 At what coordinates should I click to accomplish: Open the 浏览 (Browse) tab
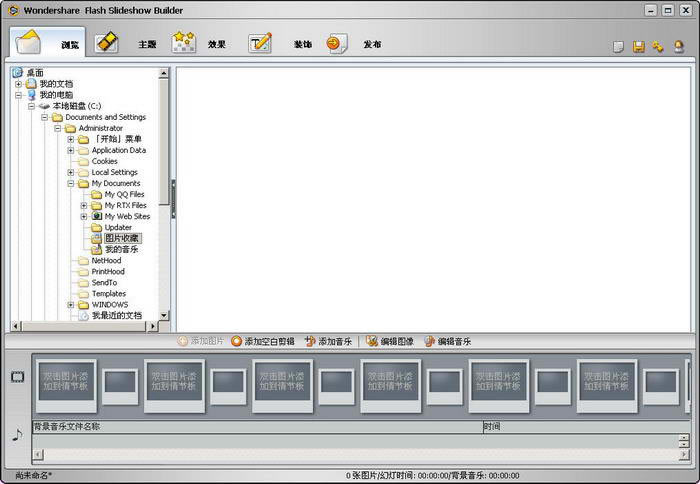(x=47, y=42)
